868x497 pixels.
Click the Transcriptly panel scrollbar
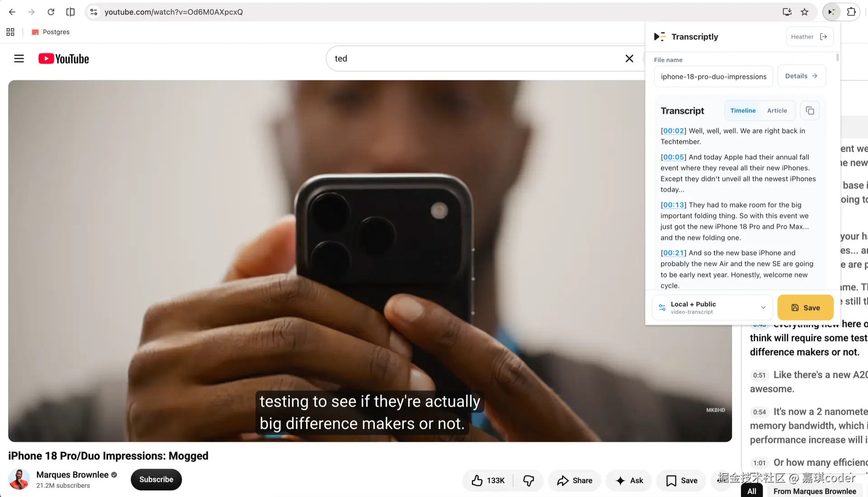[x=837, y=57]
